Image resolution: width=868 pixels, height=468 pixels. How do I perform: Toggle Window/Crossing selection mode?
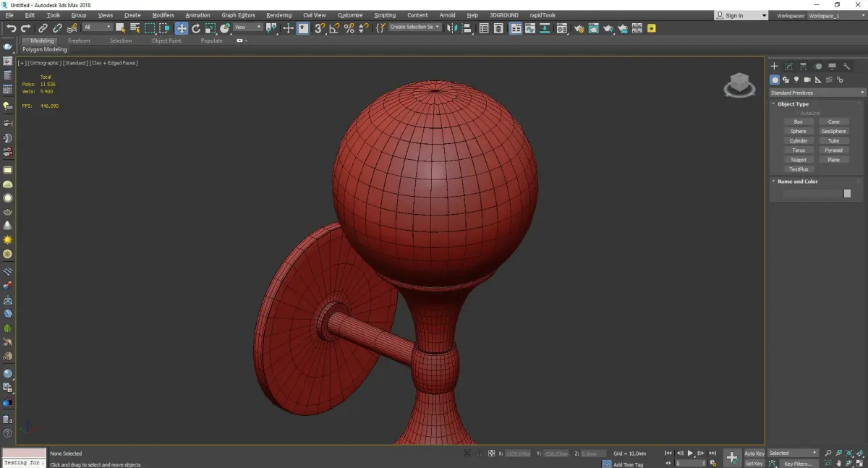[164, 28]
